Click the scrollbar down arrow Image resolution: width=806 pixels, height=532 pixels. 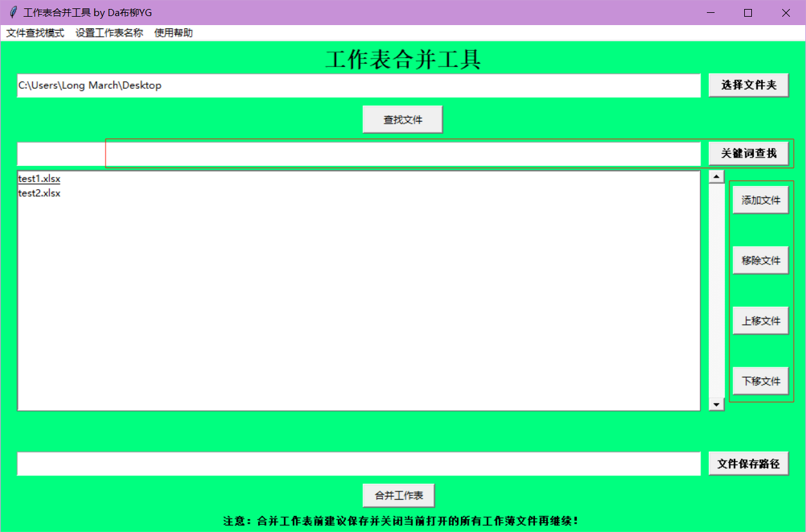pos(717,404)
